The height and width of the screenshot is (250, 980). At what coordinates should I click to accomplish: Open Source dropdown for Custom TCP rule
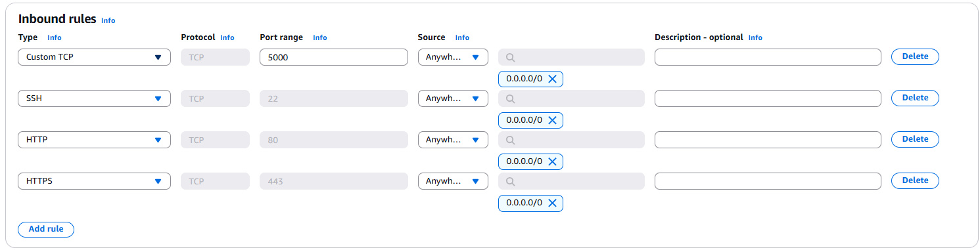pyautogui.click(x=453, y=57)
